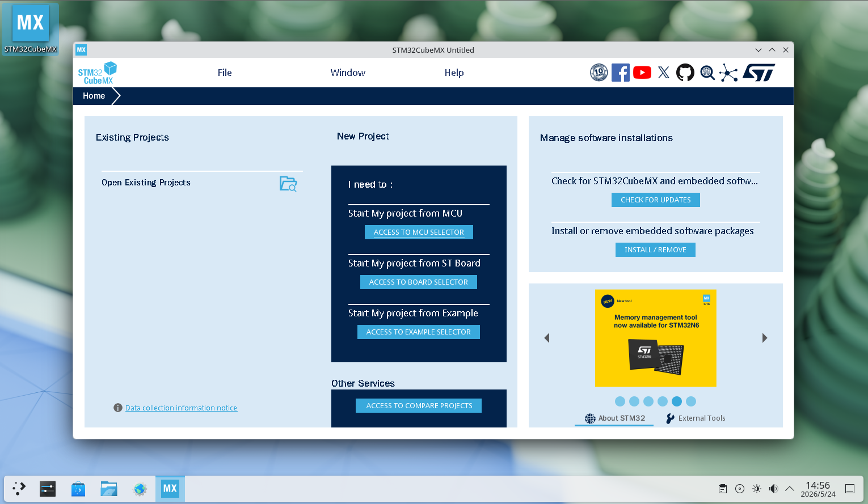This screenshot has width=868, height=504.
Task: Open the Data collection information notice link
Action: tap(181, 408)
